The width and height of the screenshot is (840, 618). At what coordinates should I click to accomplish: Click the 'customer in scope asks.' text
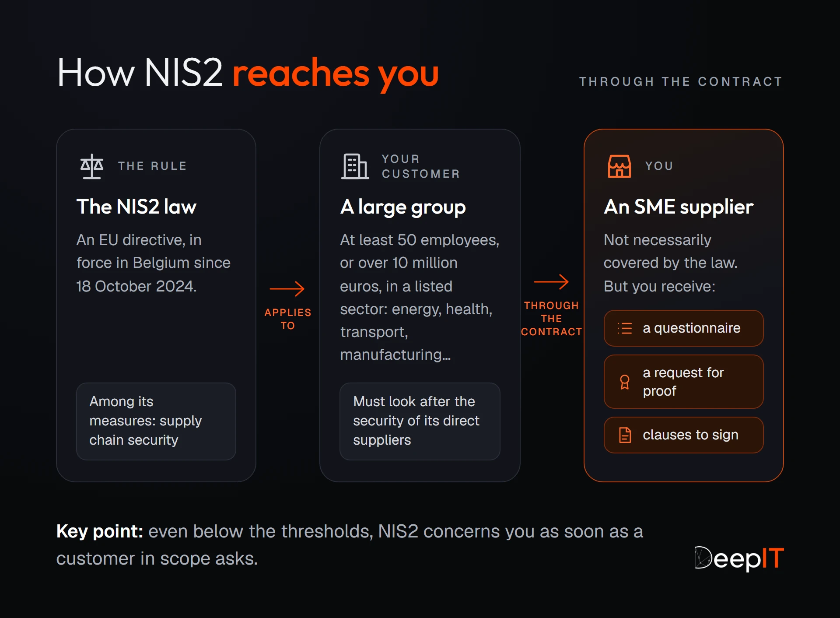click(x=157, y=559)
